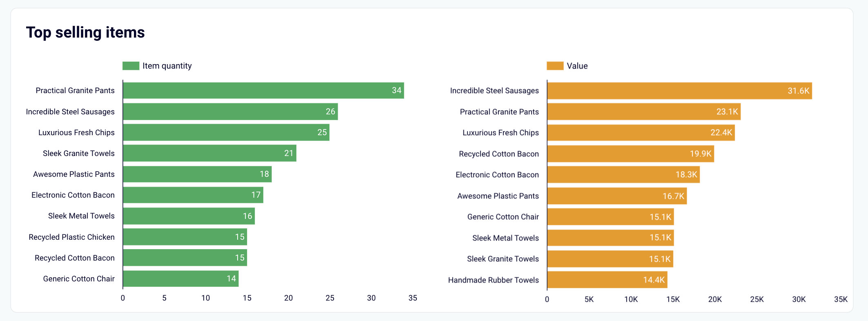Select the Electronic Cotton Bacon 18.3K bar
The image size is (868, 321).
pos(623,174)
